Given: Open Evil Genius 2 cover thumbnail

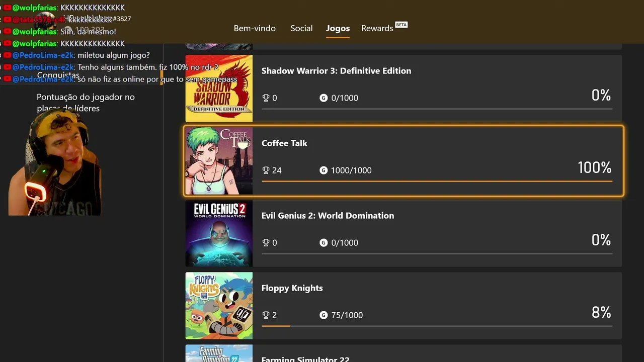Looking at the screenshot, I should tap(219, 233).
